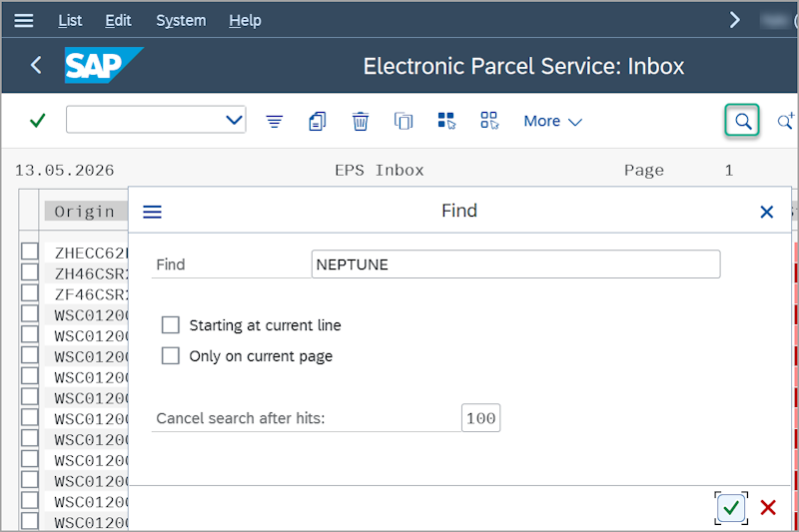Viewport: 799px width, 532px height.
Task: Click the ZHECC62 row text
Action: [91, 253]
